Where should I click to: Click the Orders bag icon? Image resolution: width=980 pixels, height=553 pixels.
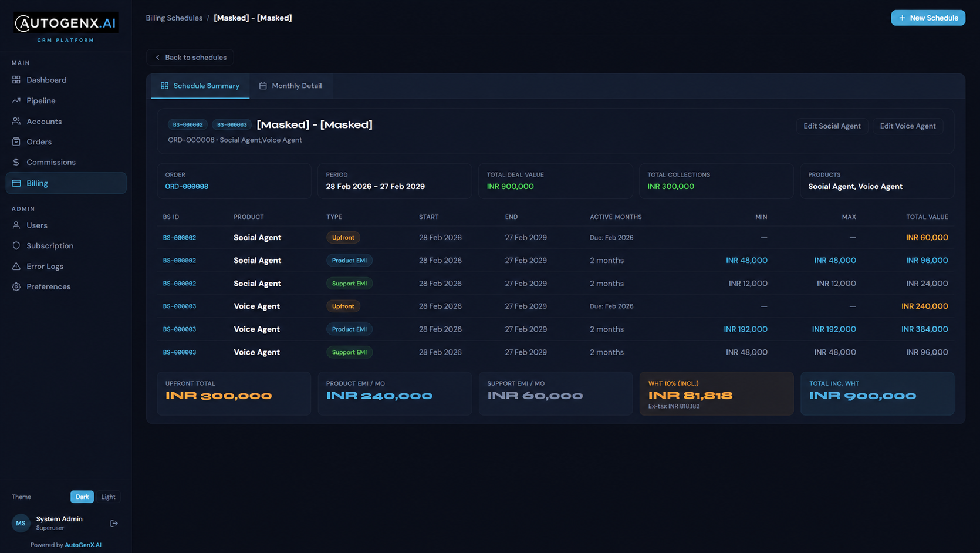click(16, 141)
